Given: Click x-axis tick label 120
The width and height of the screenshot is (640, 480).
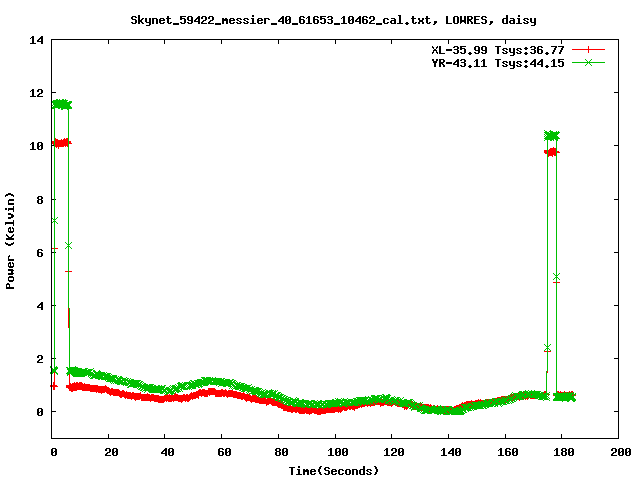Looking at the screenshot, I should click(x=394, y=452).
